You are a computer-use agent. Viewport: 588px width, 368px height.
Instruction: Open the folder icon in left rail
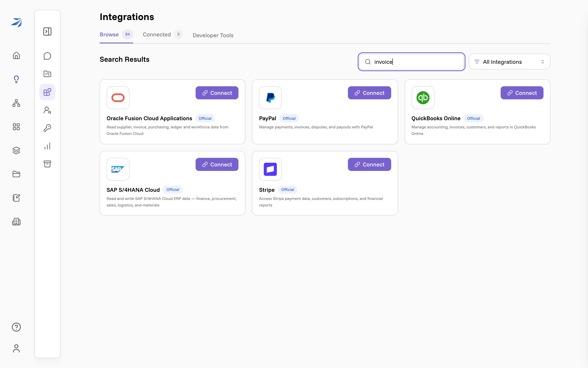16,174
